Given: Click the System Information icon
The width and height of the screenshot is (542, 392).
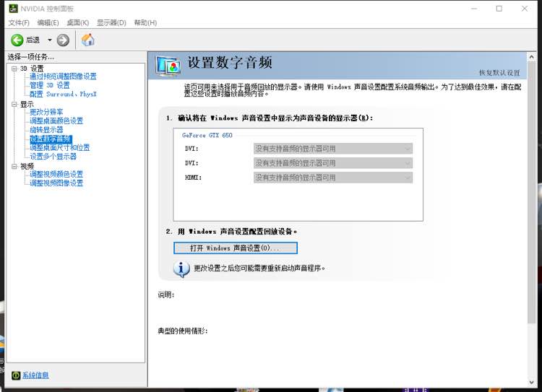Looking at the screenshot, I should click(x=16, y=375).
